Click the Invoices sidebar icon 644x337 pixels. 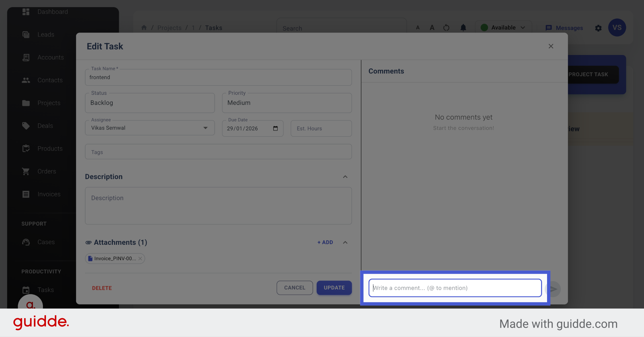pos(26,194)
